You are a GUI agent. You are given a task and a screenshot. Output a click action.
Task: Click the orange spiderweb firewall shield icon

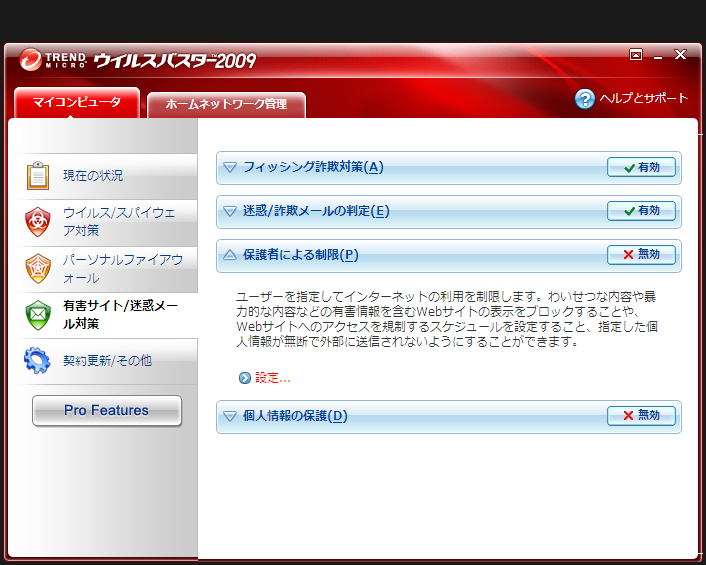(38, 269)
